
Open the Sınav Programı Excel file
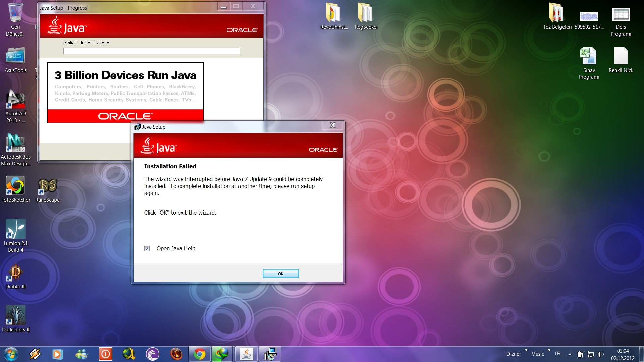[589, 63]
